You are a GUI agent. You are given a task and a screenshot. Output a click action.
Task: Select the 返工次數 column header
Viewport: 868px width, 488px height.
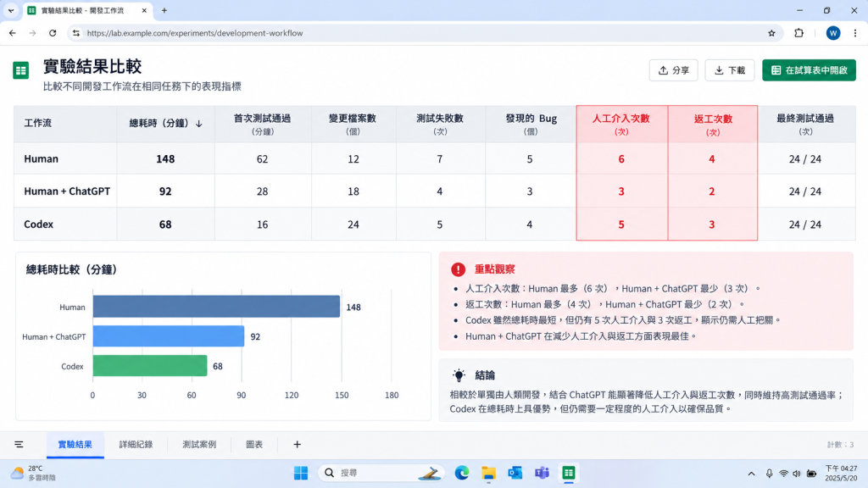712,124
